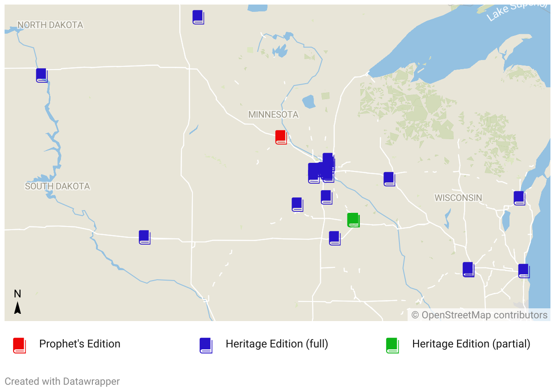Click the isolated blue marker southwest of the cluster
555x392 pixels.
[297, 204]
